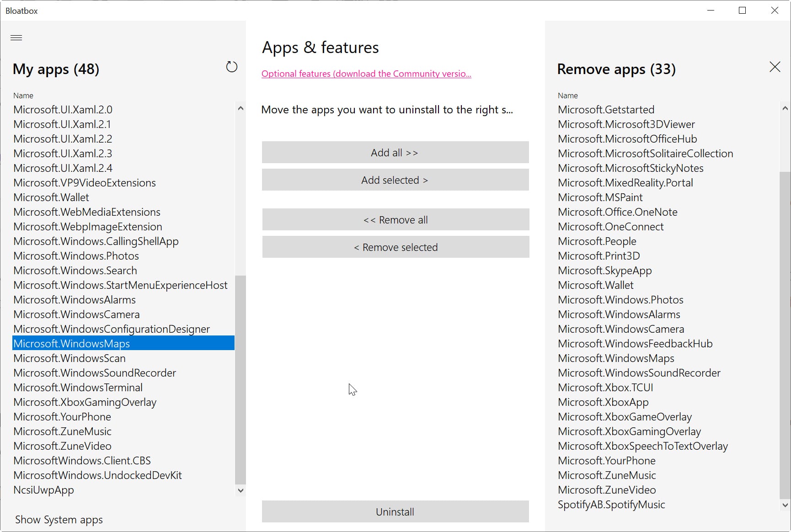Screen dimensions: 791x532
Task: Select Microsoft.UI.Xaml.2.4 in My apps
Action: pos(123,168)
